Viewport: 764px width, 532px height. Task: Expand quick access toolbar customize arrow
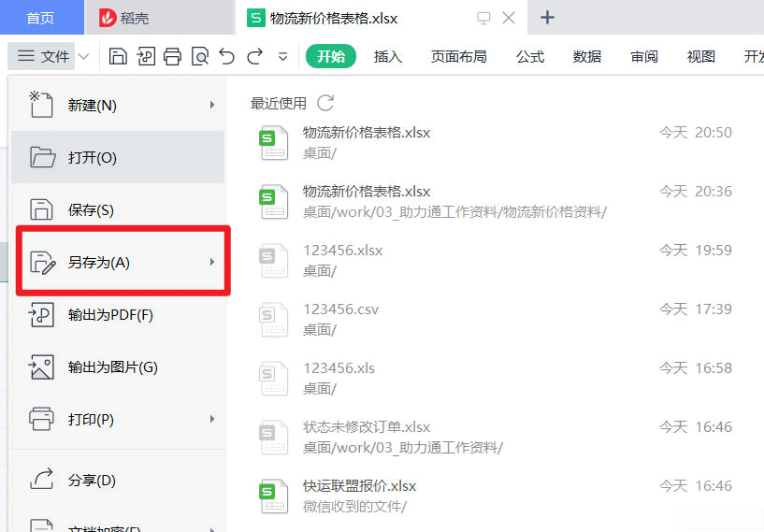click(x=282, y=57)
